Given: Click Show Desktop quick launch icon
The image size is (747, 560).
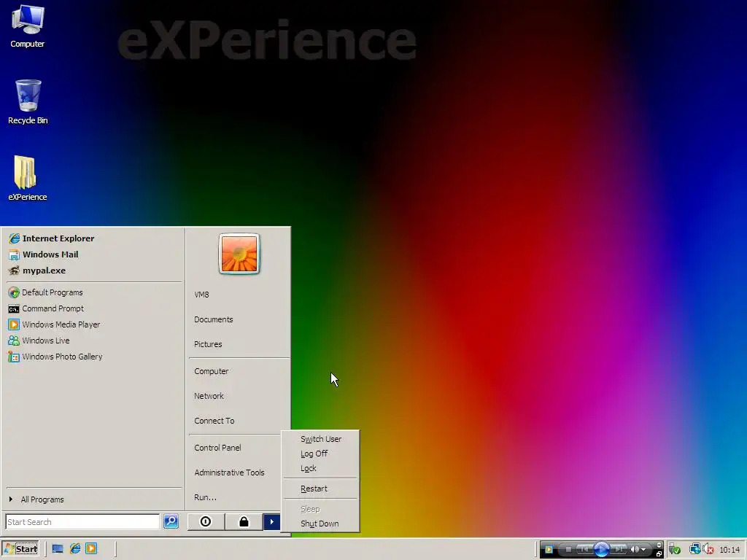Looking at the screenshot, I should (x=58, y=548).
